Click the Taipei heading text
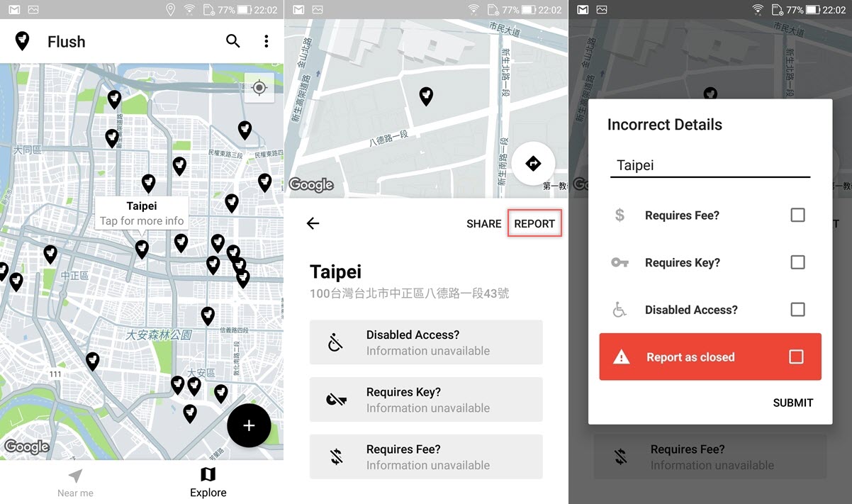 [x=336, y=271]
